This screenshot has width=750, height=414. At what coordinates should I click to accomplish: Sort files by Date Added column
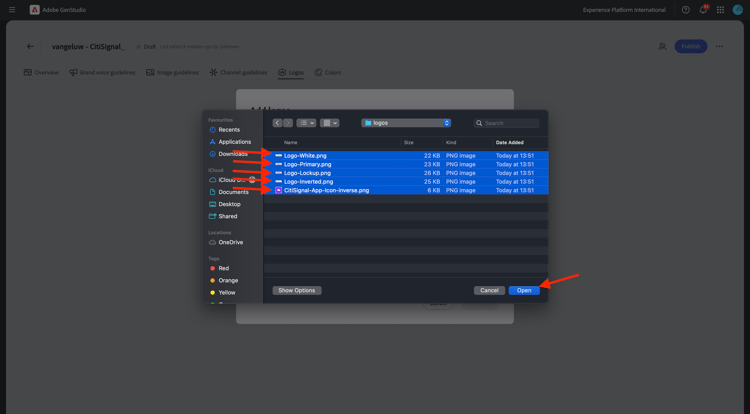click(x=509, y=142)
